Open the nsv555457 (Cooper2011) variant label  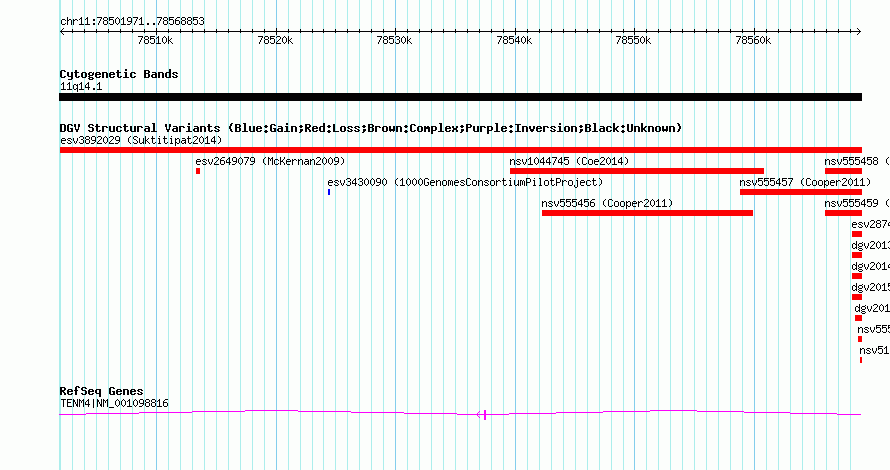[x=805, y=182]
